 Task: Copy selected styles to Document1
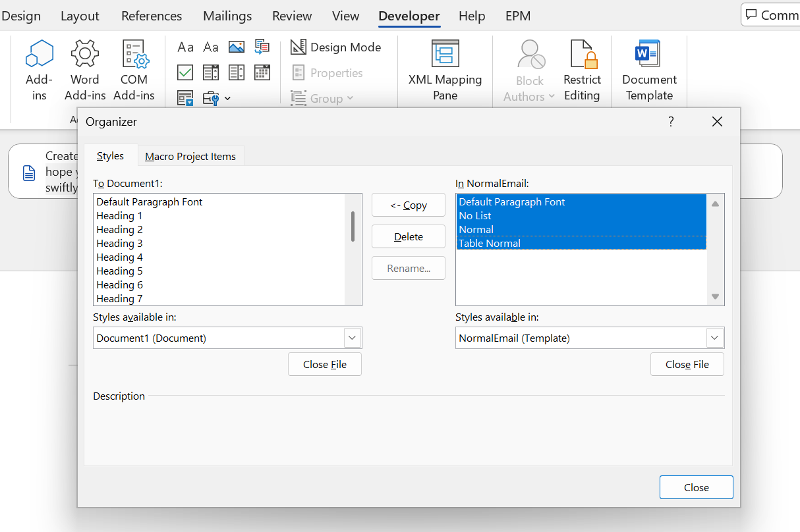(x=409, y=205)
